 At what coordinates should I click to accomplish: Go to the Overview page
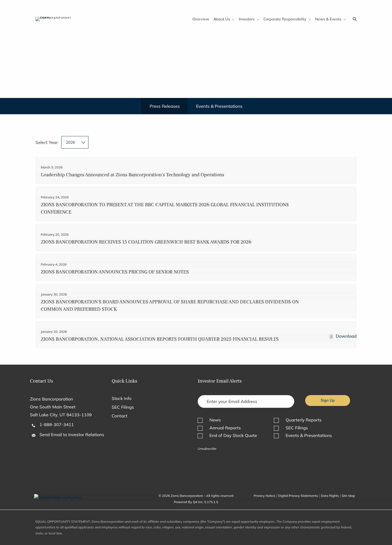point(201,19)
